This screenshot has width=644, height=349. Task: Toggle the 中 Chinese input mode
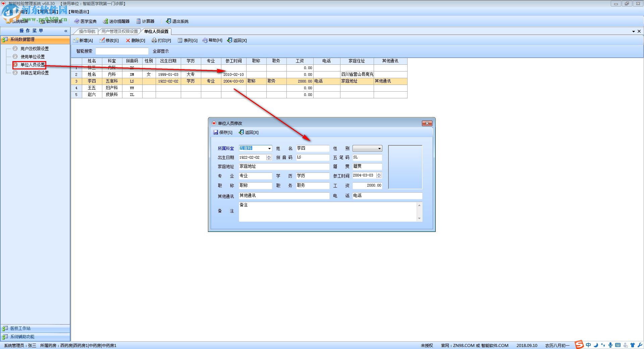[588, 345]
